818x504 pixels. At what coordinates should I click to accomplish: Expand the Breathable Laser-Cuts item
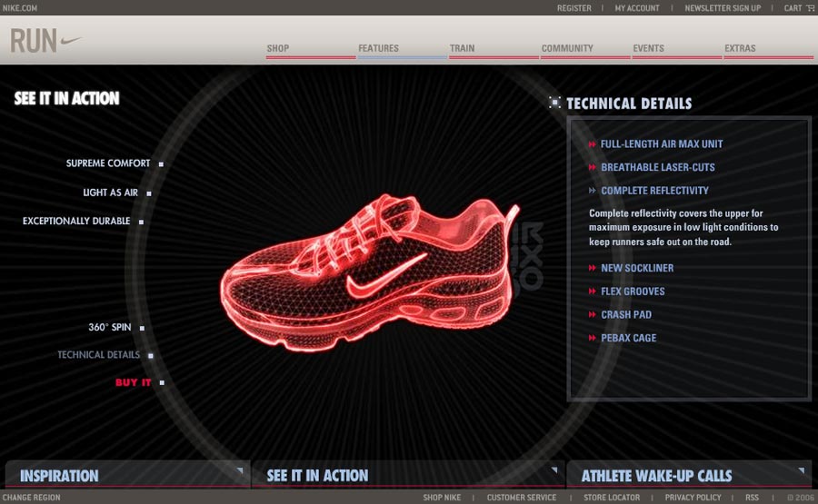pyautogui.click(x=657, y=168)
